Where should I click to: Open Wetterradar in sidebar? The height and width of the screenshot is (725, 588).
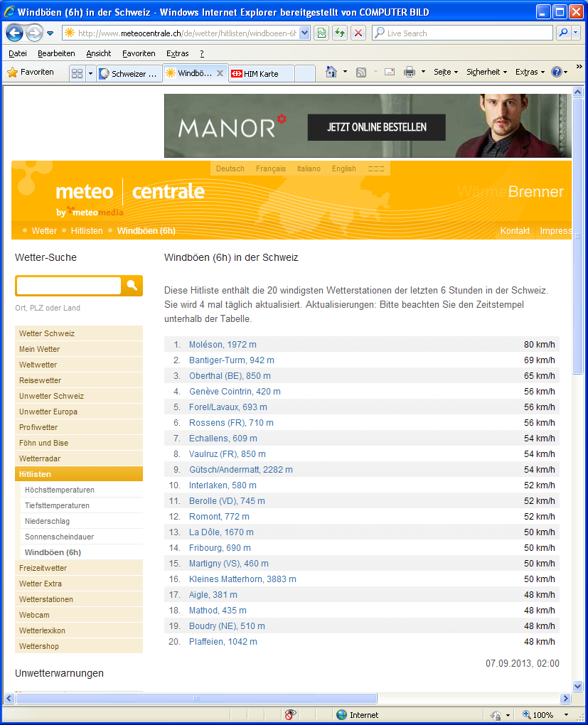(x=79, y=458)
